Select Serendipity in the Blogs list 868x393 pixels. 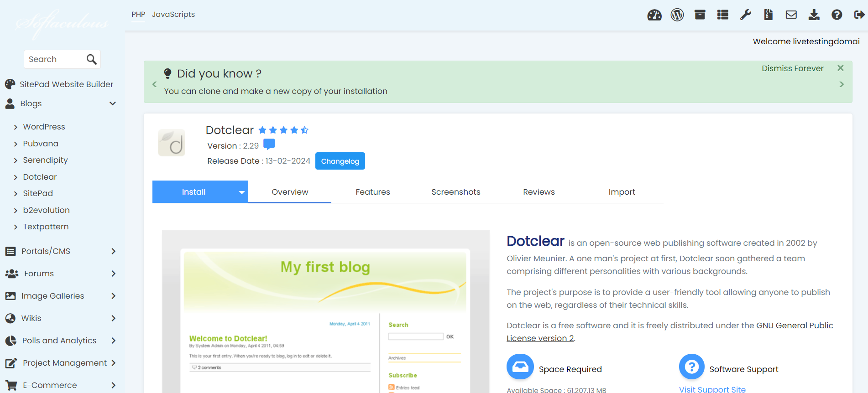(x=45, y=160)
